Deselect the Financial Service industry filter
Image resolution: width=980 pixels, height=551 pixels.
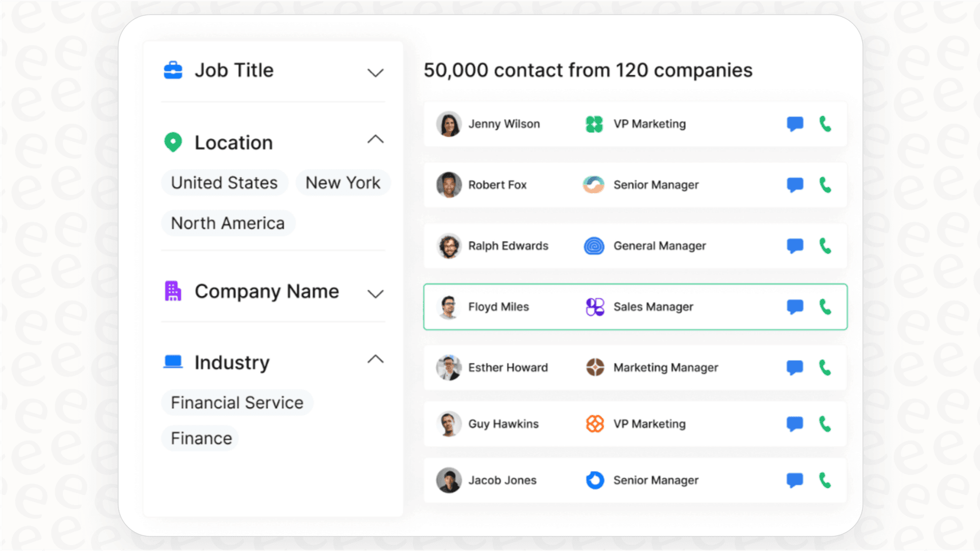pos(237,402)
